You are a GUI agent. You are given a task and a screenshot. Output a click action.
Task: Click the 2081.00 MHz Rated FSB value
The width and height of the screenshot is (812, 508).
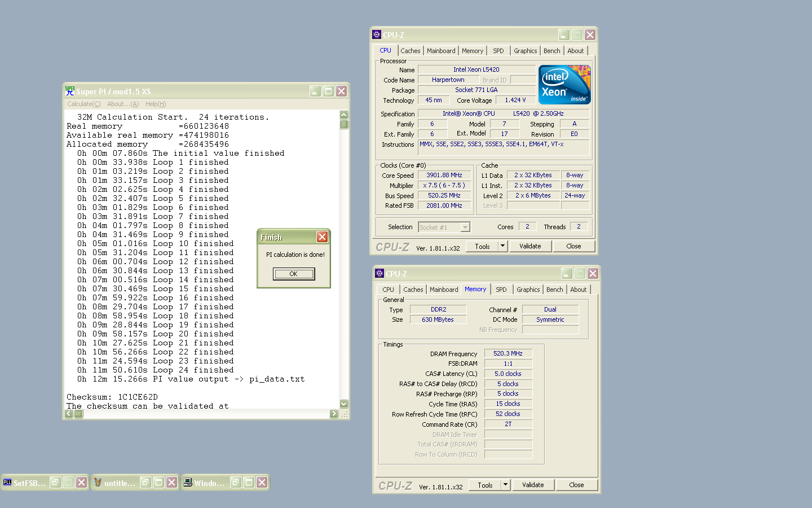click(x=444, y=205)
